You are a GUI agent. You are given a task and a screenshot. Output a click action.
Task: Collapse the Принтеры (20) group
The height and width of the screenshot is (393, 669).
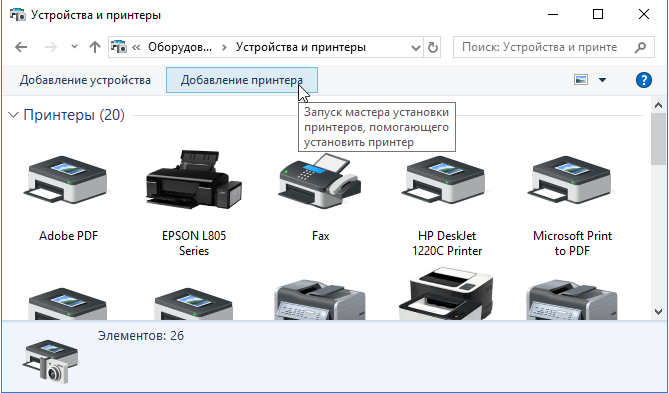tap(14, 114)
